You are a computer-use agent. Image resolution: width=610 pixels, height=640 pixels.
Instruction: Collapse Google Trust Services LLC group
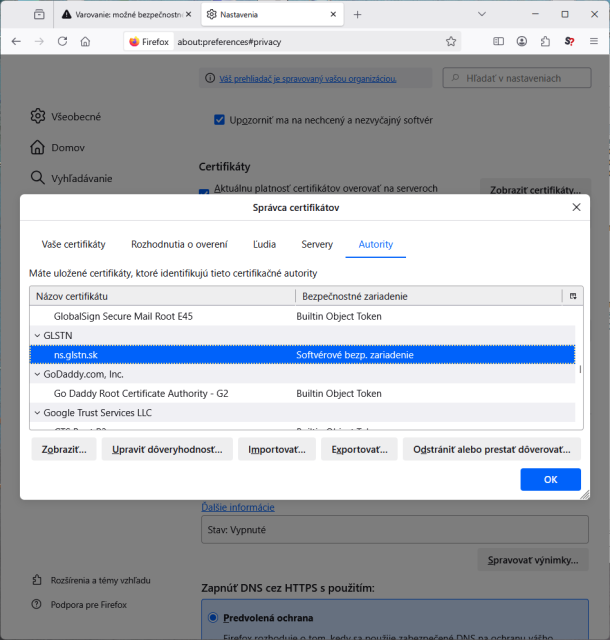[37, 412]
